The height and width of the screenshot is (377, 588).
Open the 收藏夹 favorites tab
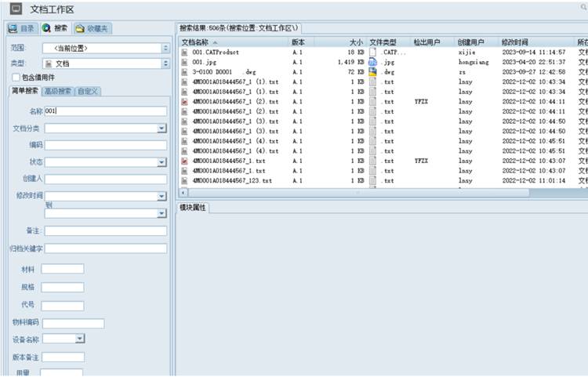click(93, 28)
